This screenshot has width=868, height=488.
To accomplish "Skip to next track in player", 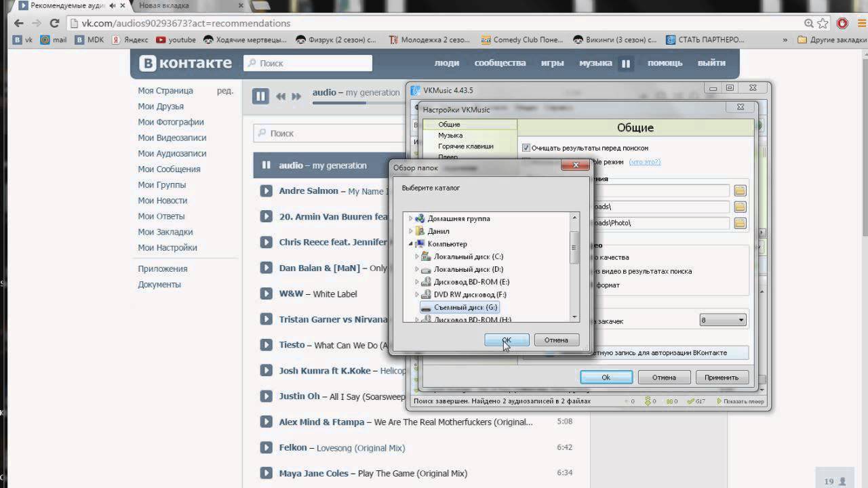I will click(x=296, y=97).
